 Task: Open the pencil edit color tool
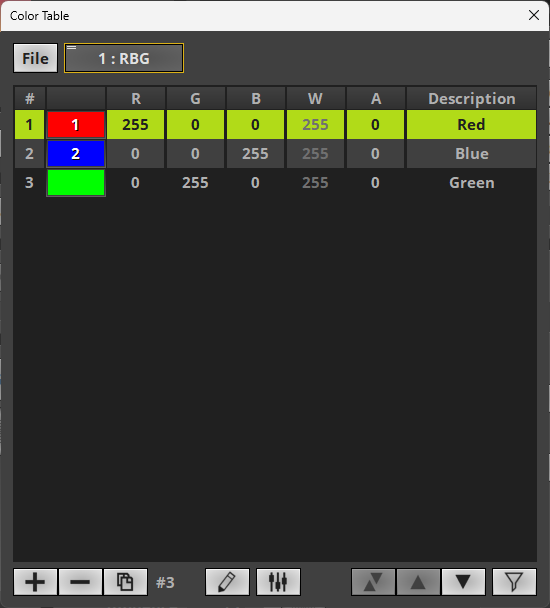click(x=227, y=582)
